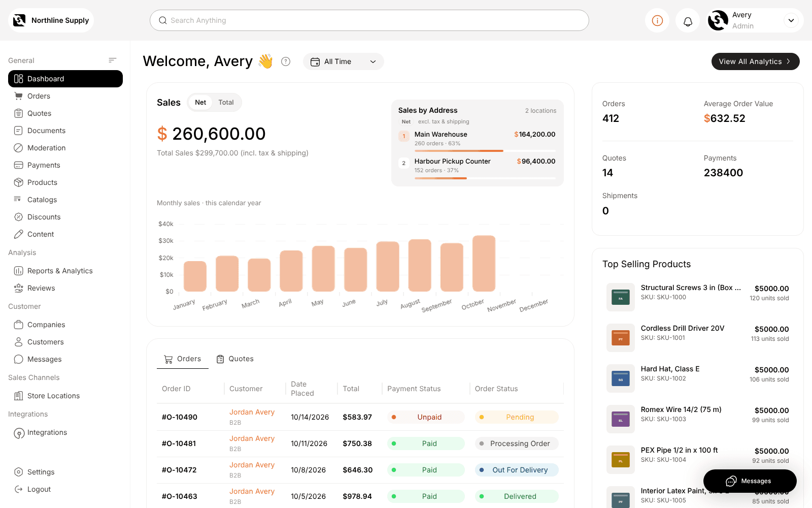The image size is (812, 508).
Task: Expand the Avery Admin account menu
Action: [x=791, y=20]
